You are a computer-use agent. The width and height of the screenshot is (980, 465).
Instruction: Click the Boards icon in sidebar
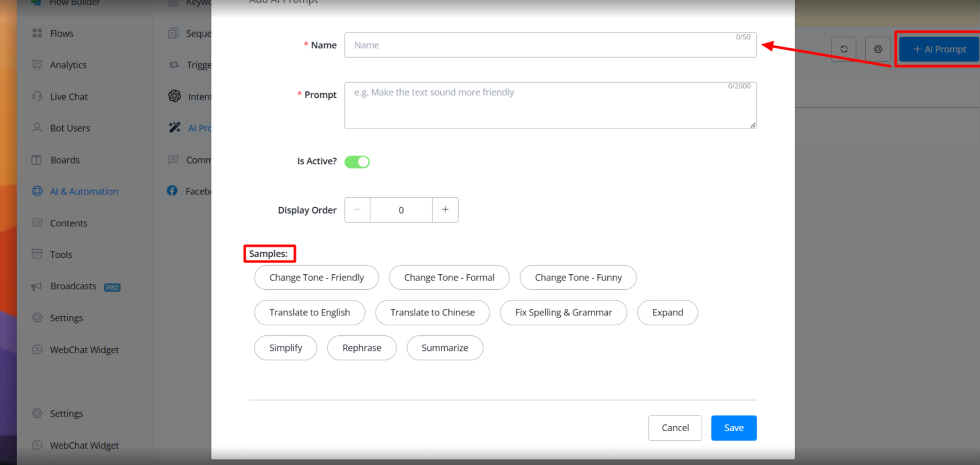click(37, 160)
